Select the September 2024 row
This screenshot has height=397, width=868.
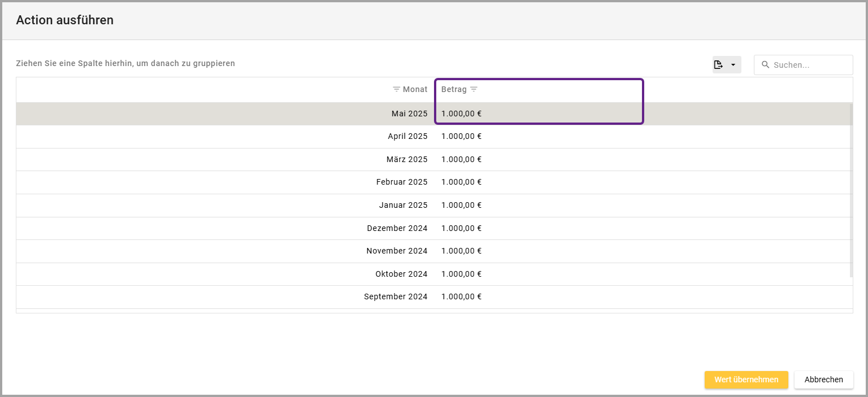point(396,296)
